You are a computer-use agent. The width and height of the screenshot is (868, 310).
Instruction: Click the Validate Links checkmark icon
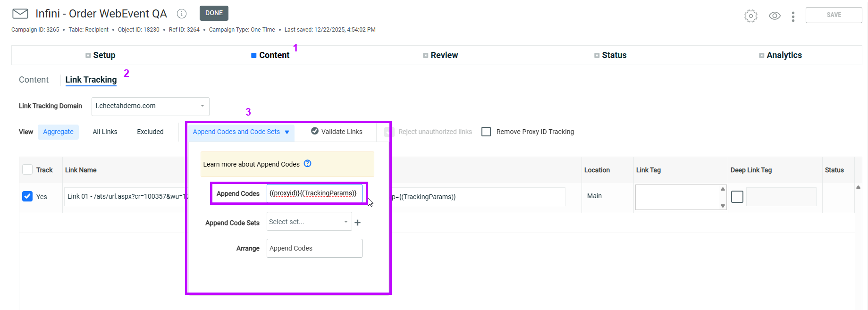coord(315,131)
